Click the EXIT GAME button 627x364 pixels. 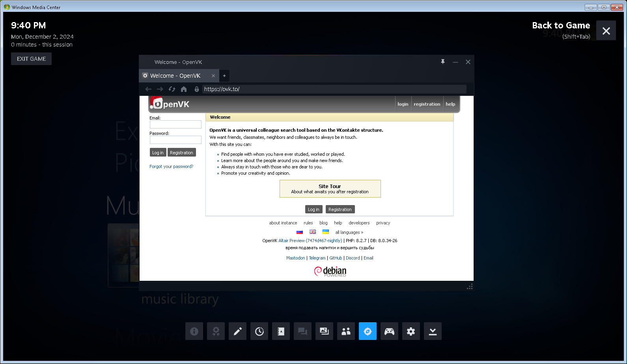(x=31, y=59)
